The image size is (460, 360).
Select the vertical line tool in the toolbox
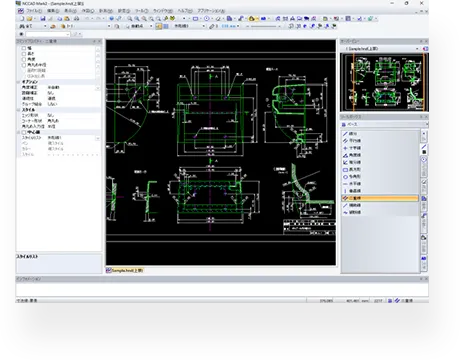click(x=380, y=191)
